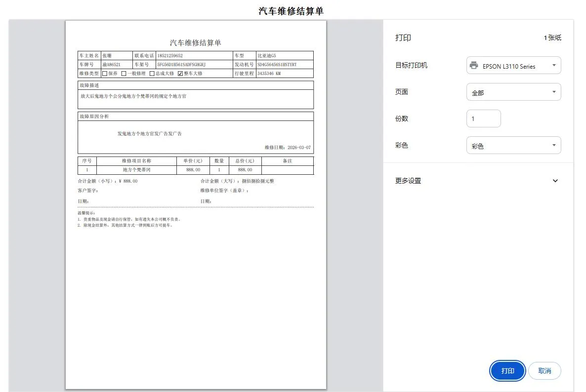
Task: Uncheck the 整车大修 checkbox
Action: (x=180, y=73)
